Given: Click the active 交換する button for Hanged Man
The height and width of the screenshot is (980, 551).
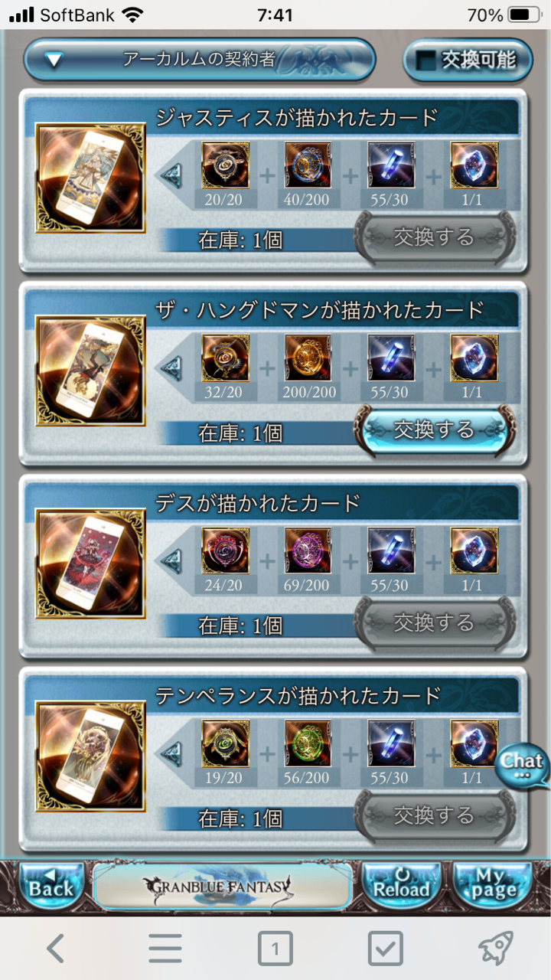Looking at the screenshot, I should 435,431.
